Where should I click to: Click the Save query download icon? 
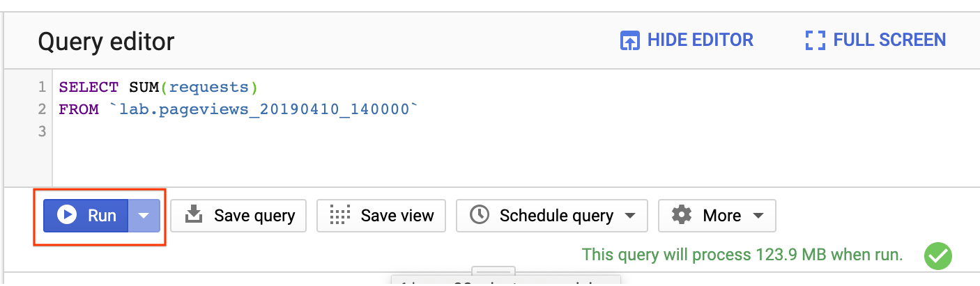click(x=193, y=216)
